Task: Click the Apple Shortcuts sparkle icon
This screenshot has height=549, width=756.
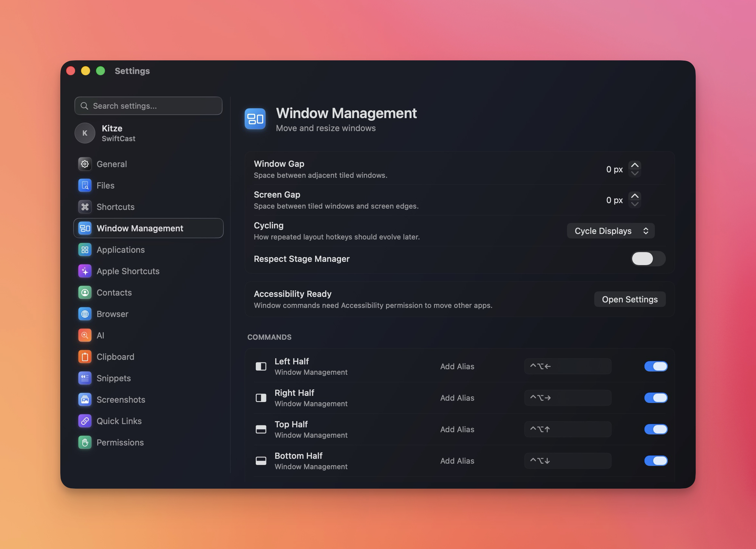Action: click(x=85, y=271)
